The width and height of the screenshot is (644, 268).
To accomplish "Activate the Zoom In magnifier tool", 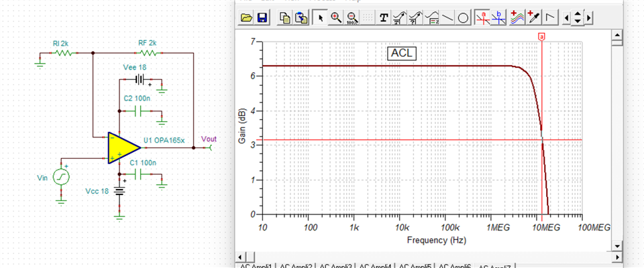I will 336,17.
